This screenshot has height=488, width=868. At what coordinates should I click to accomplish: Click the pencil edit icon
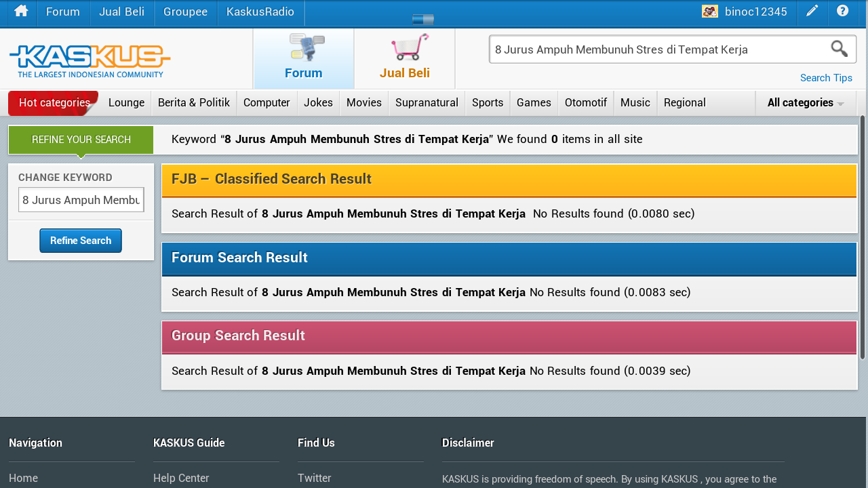pos(812,12)
